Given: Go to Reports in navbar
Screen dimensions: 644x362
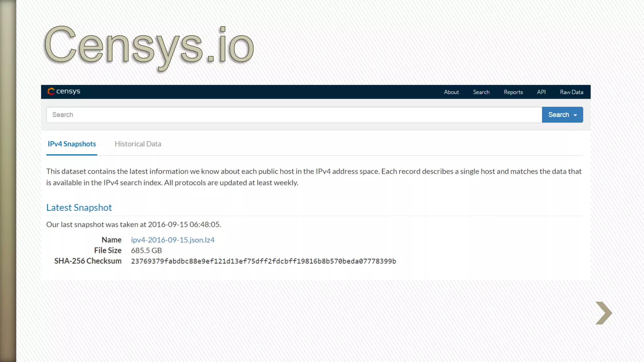Looking at the screenshot, I should (513, 92).
